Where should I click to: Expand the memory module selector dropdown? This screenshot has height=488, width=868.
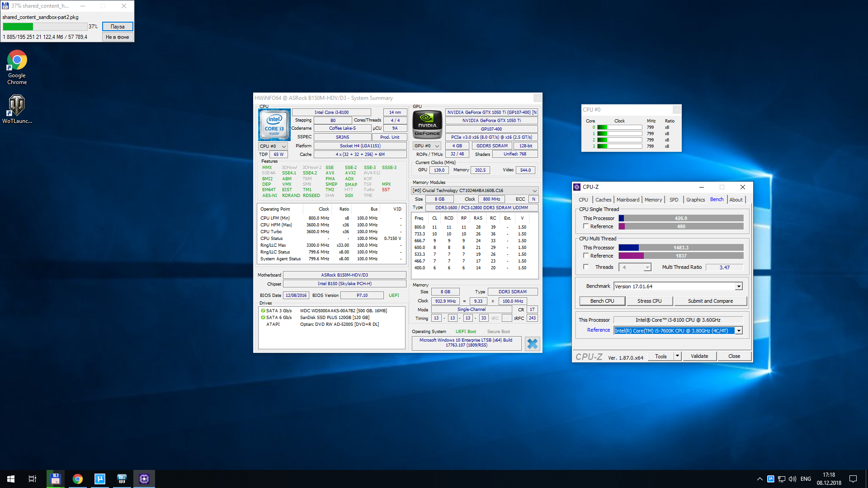(534, 191)
